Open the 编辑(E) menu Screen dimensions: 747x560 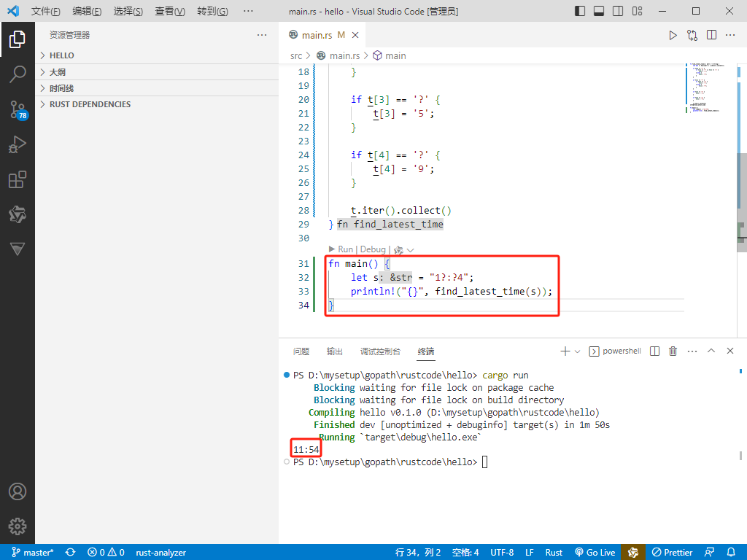[88, 11]
